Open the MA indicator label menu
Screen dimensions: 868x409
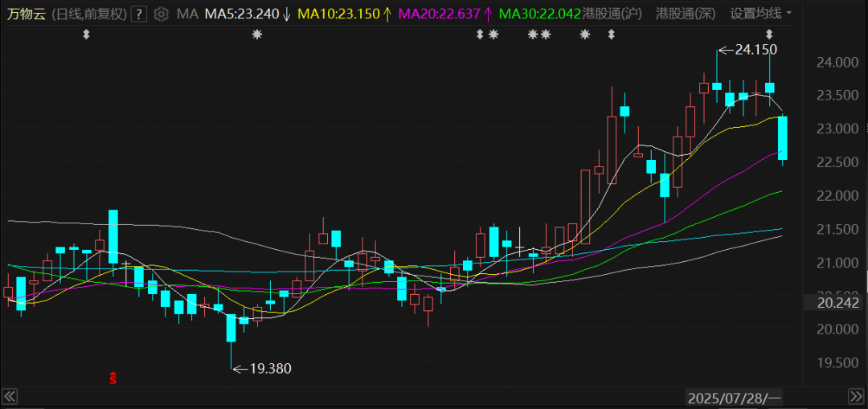[x=187, y=14]
